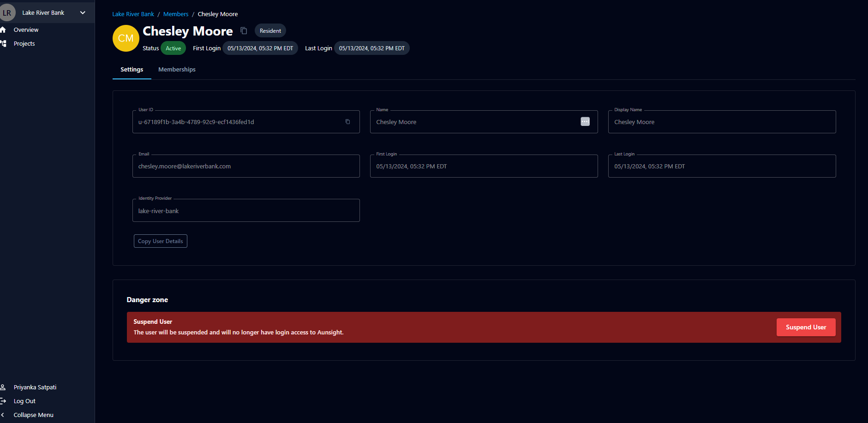Click the Identity Provider field
Image resolution: width=868 pixels, height=423 pixels.
(246, 210)
